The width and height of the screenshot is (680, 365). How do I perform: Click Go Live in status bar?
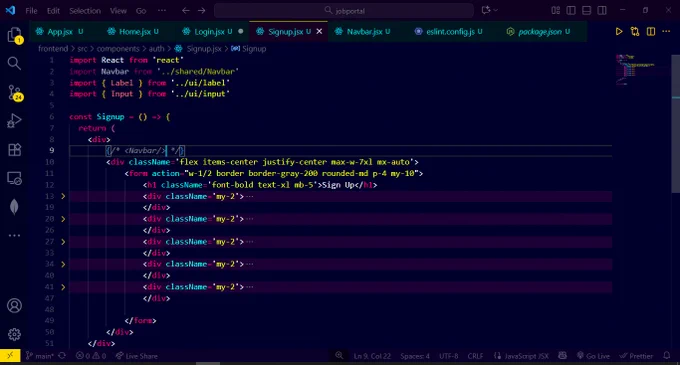coord(593,356)
